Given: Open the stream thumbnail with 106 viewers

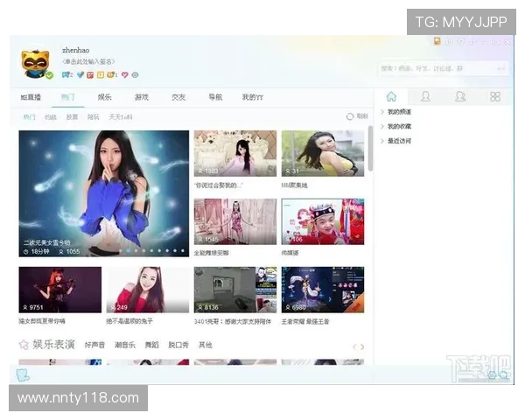Looking at the screenshot, I should click(x=323, y=221).
